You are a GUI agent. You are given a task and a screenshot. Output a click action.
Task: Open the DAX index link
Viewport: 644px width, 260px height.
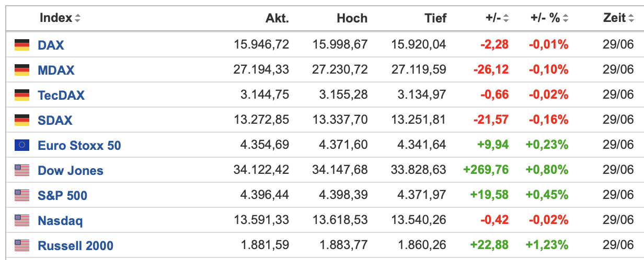click(51, 45)
